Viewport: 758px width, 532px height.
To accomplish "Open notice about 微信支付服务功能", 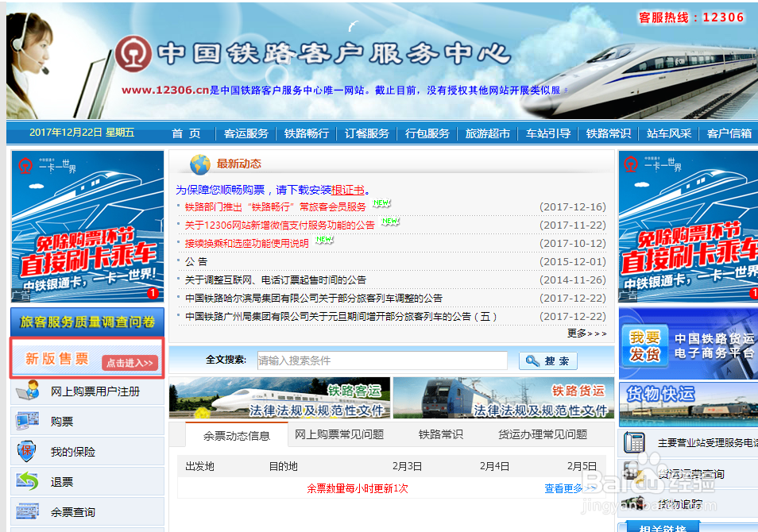I will pos(280,226).
